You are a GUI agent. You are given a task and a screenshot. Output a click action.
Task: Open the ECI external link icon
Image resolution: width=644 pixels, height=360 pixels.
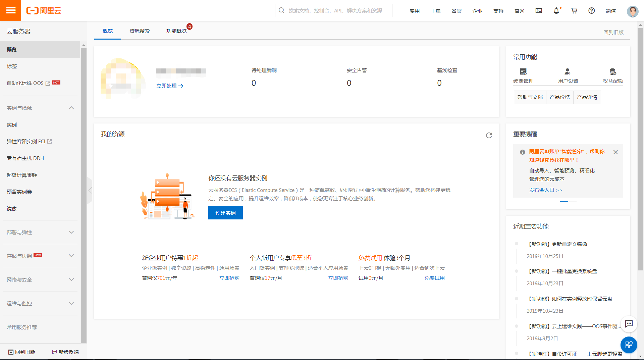(50, 141)
